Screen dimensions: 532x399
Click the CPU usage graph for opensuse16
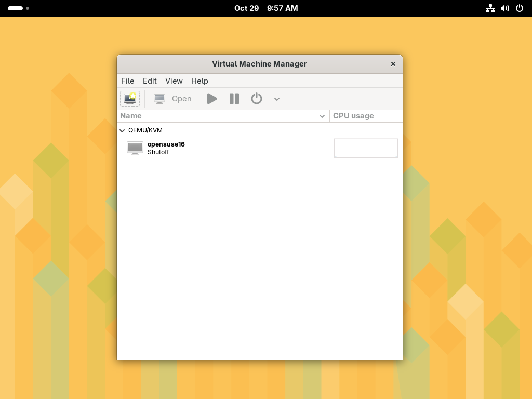coord(366,148)
